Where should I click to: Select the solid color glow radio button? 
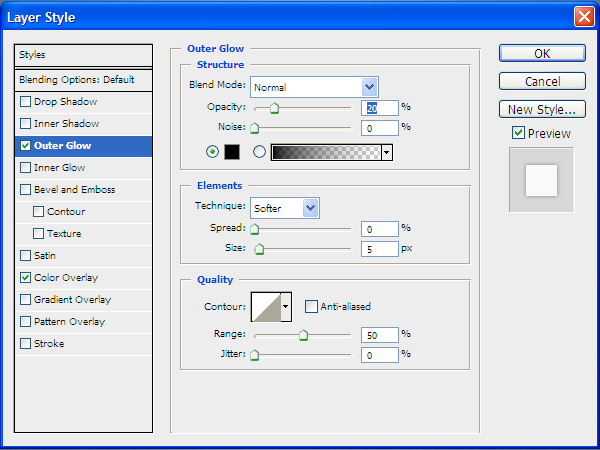[212, 152]
